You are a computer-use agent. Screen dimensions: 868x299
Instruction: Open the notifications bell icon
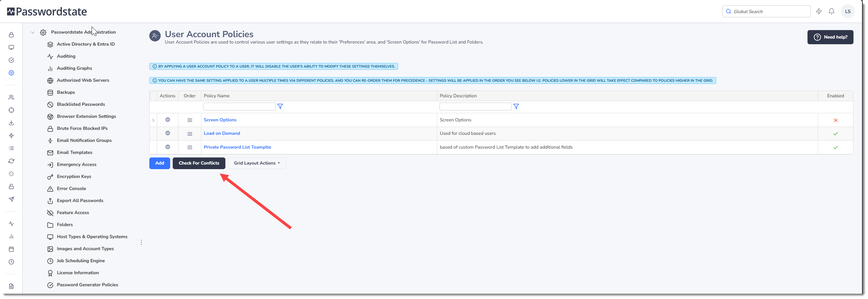point(832,11)
